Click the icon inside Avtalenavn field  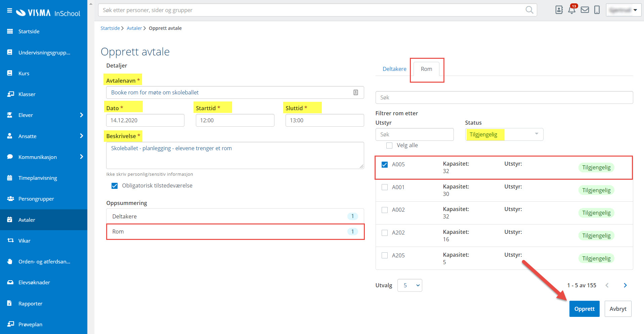(356, 92)
